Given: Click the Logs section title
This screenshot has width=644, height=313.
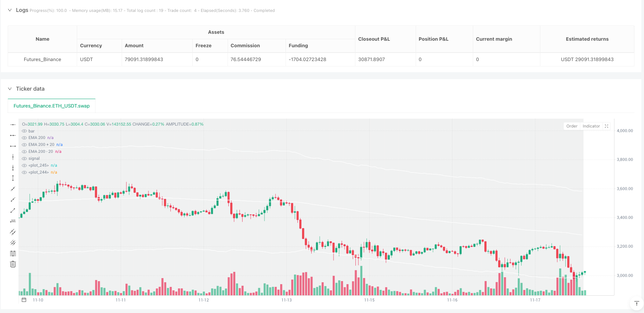Looking at the screenshot, I should (x=22, y=10).
